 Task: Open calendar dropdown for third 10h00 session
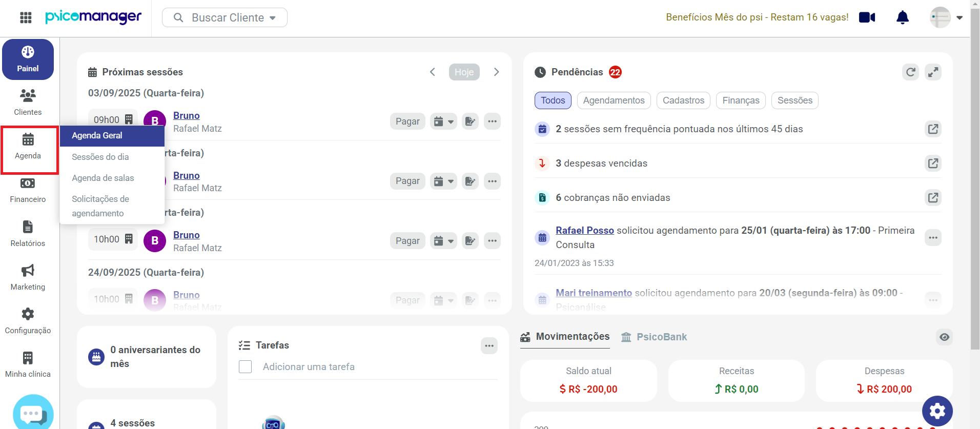443,241
